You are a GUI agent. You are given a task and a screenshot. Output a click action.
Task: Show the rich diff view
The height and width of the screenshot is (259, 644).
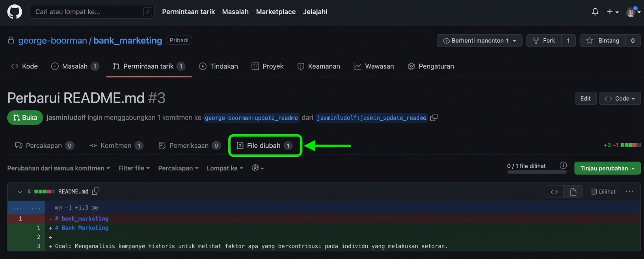coord(573,192)
